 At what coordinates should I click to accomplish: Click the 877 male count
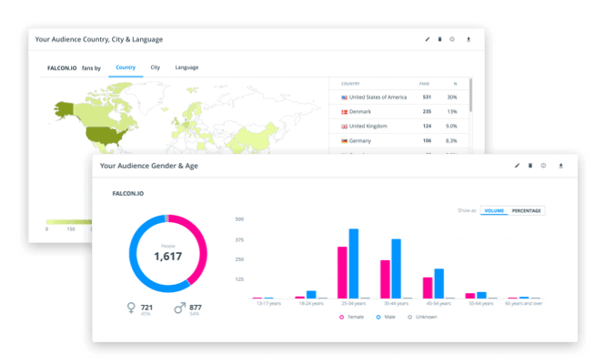196,308
